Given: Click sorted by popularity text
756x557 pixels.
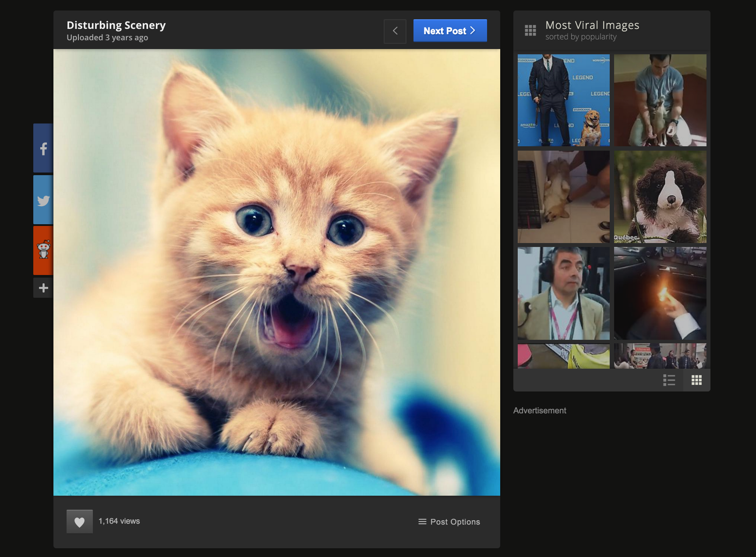Looking at the screenshot, I should tap(581, 37).
